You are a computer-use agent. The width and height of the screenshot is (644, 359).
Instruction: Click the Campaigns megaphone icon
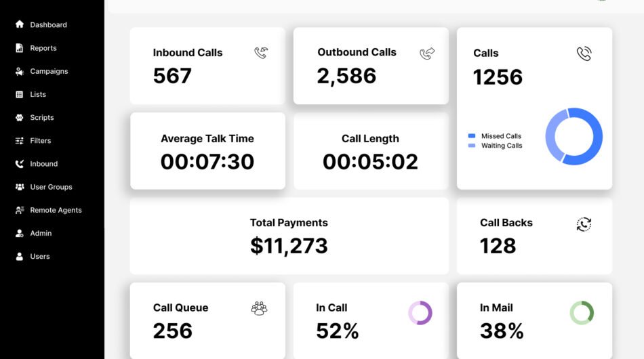click(x=20, y=71)
